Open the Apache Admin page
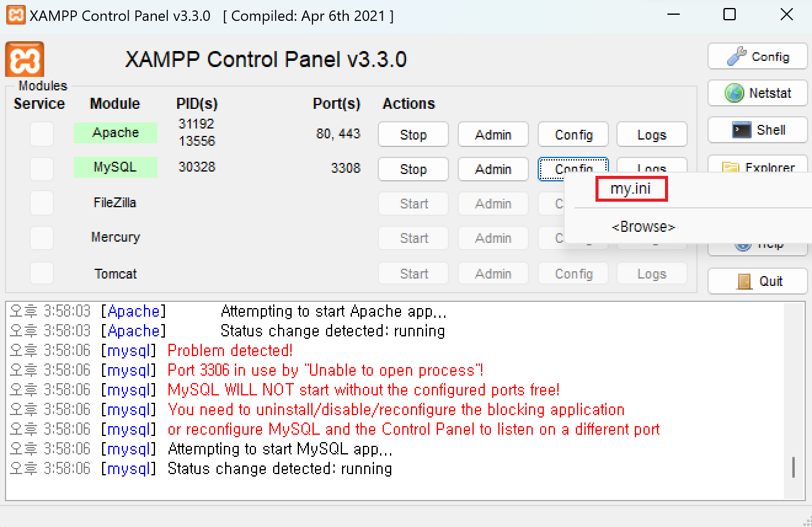 (493, 134)
